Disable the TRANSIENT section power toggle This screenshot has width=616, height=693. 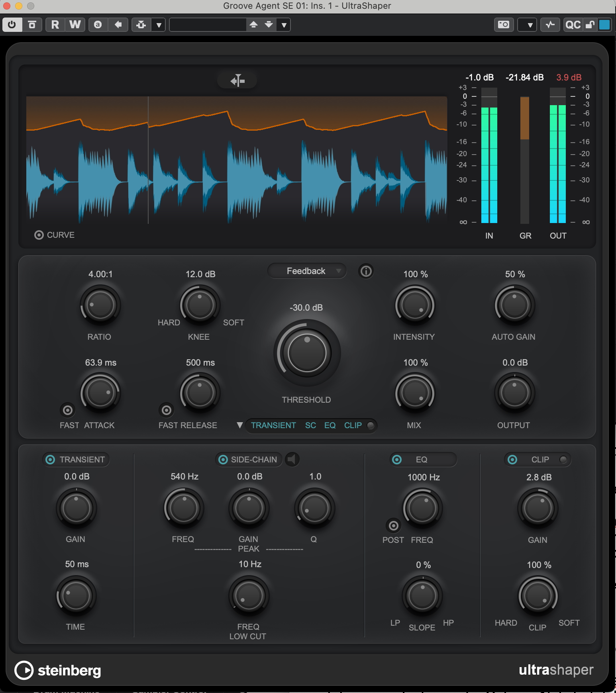click(x=50, y=460)
